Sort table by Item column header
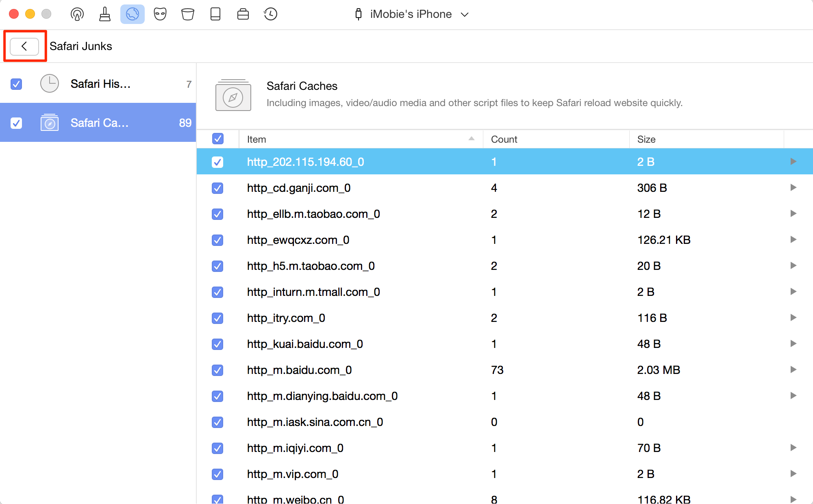 point(361,139)
